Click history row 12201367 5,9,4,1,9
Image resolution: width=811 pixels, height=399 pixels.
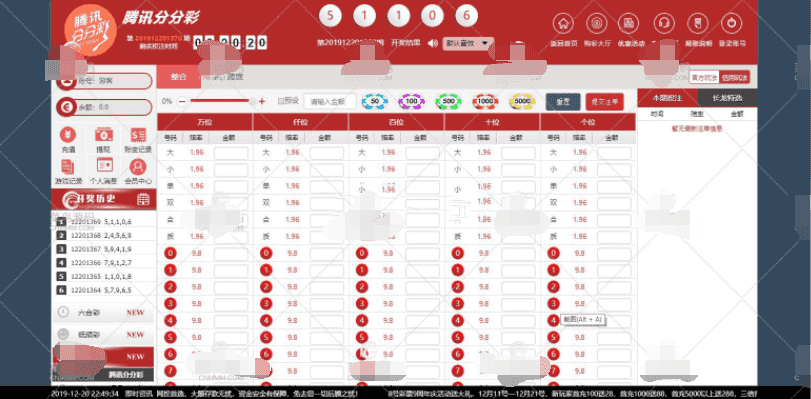coord(103,249)
